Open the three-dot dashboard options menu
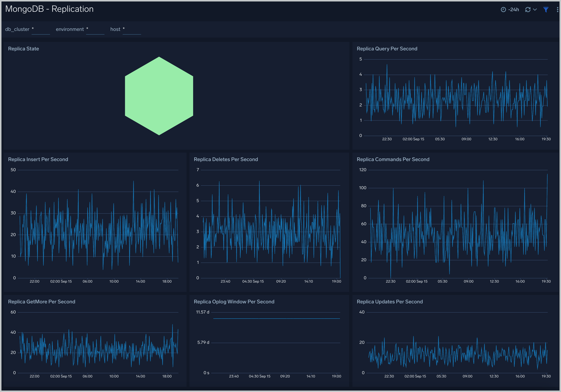This screenshot has width=561, height=392. coord(557,9)
